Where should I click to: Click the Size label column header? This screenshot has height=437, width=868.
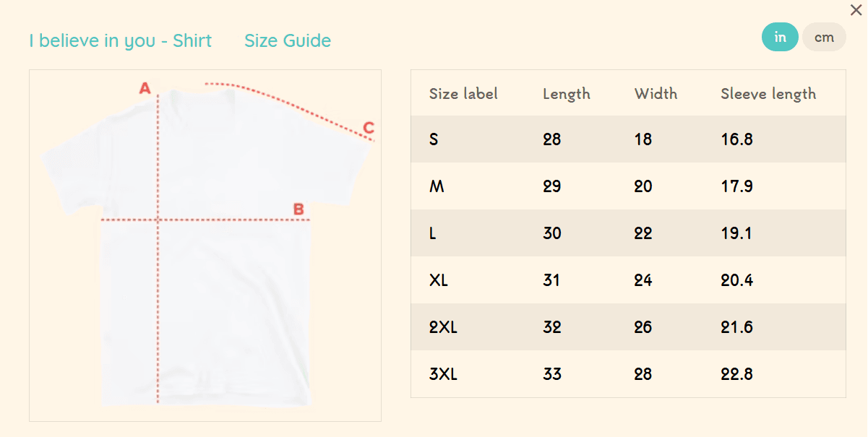click(463, 94)
